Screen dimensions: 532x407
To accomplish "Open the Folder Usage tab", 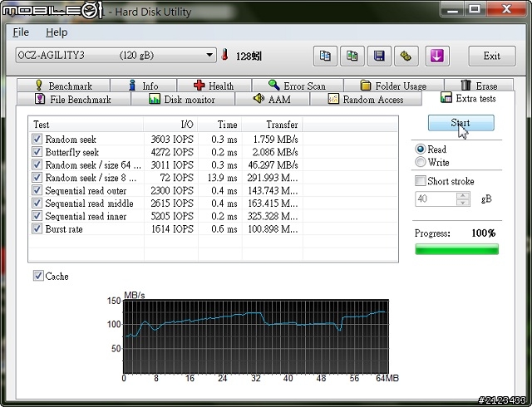I will [393, 86].
